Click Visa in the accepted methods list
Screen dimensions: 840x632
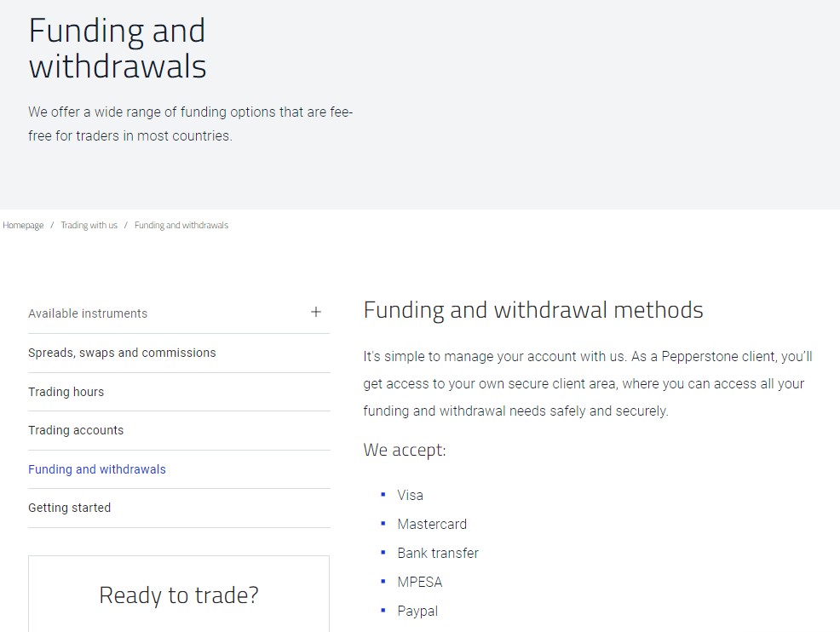(410, 495)
